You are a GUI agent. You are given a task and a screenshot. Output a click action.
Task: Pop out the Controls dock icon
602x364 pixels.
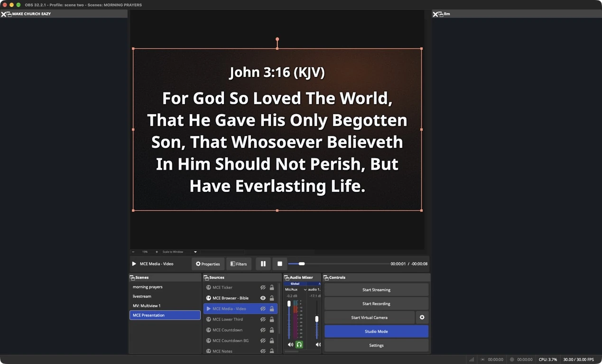(326, 278)
